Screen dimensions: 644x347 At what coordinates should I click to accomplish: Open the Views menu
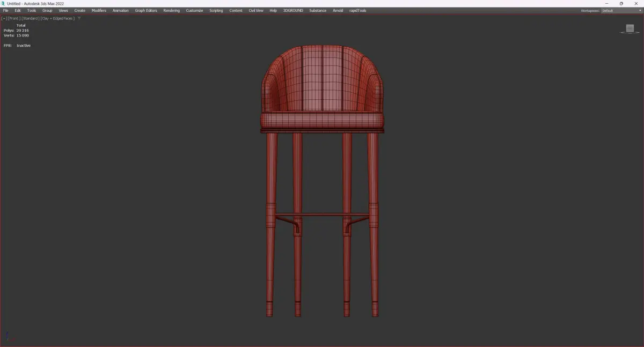point(63,10)
